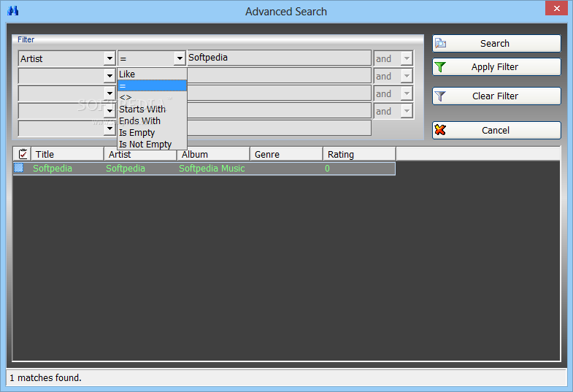The image size is (573, 392).
Task: Open the second row field dropdown arrow
Action: 109,76
